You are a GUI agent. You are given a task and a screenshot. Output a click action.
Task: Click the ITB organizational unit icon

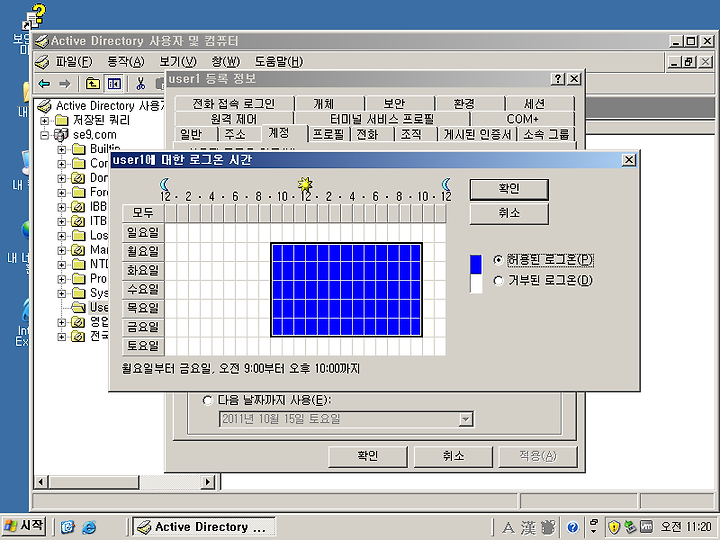tap(79, 221)
